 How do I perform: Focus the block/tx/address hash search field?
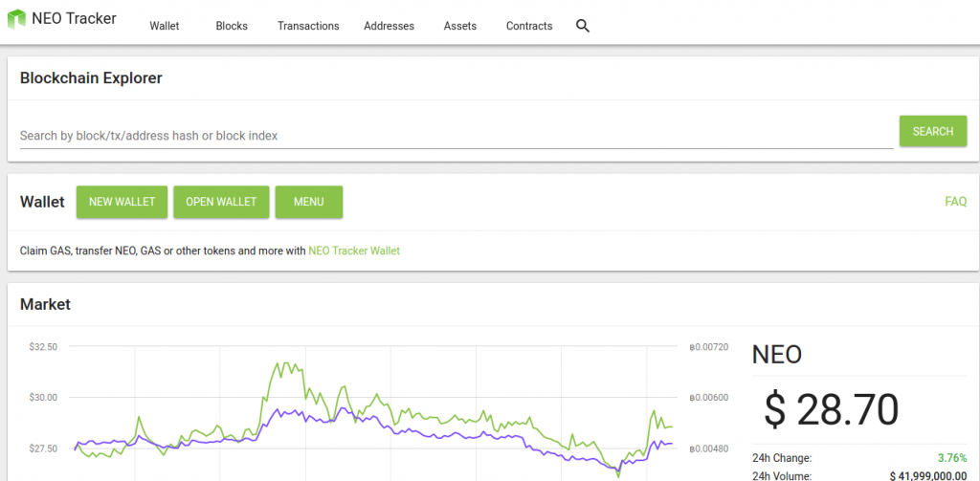457,135
